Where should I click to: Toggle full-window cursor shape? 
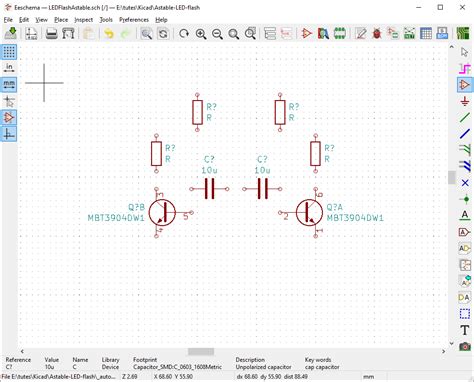(x=9, y=101)
